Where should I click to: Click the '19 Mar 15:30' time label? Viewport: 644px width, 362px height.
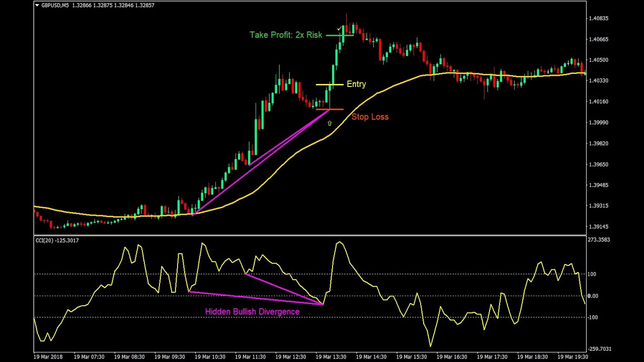411,357
